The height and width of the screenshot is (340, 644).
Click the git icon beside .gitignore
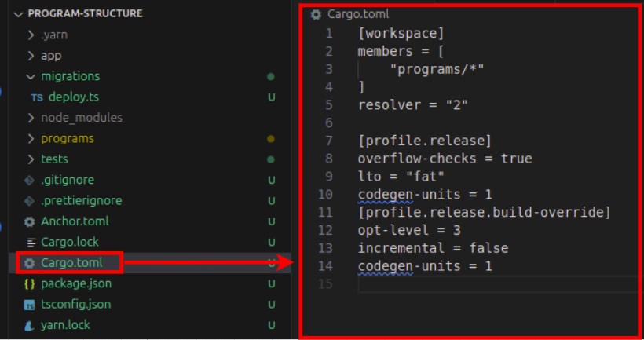tap(29, 180)
